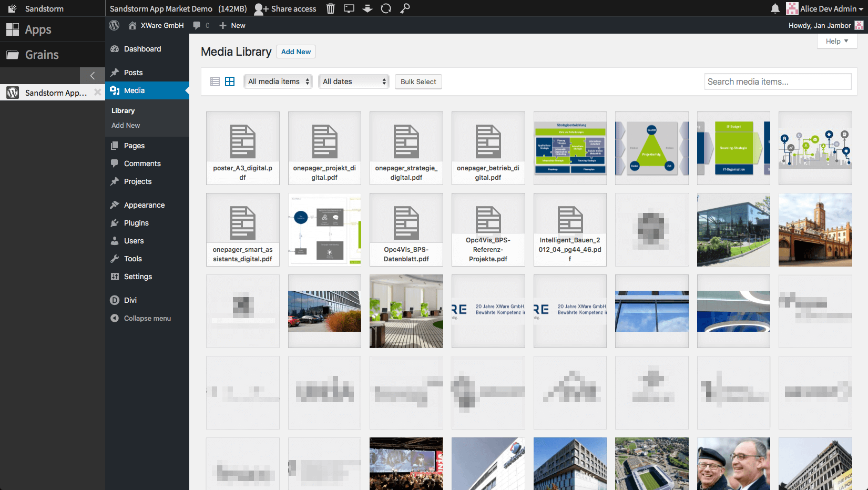Screen dimensions: 868x490
Task: Click the download backup arrow icon
Action: pos(367,8)
